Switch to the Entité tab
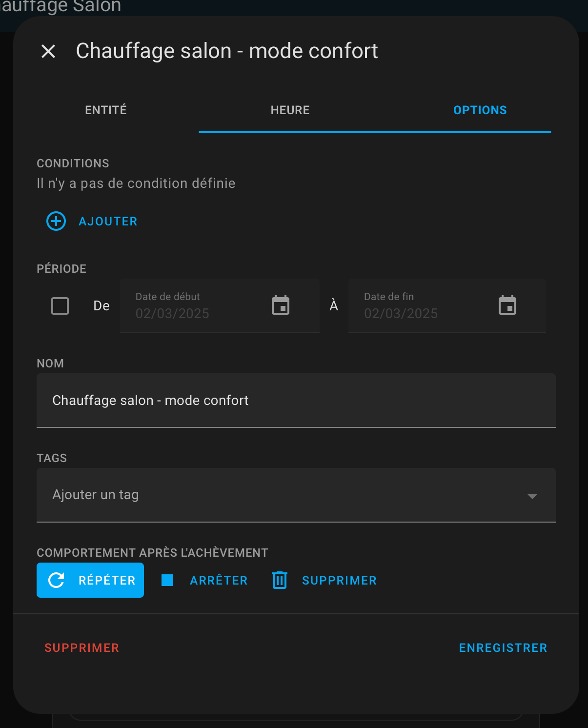 coord(106,110)
